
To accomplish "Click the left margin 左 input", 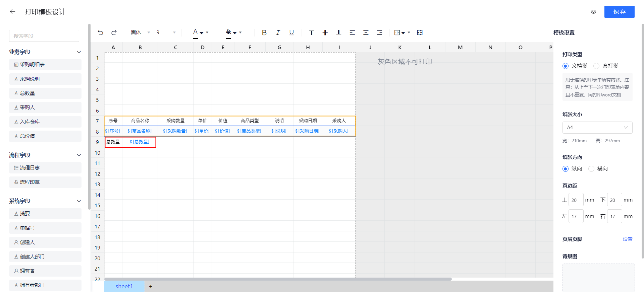I will 576,216.
